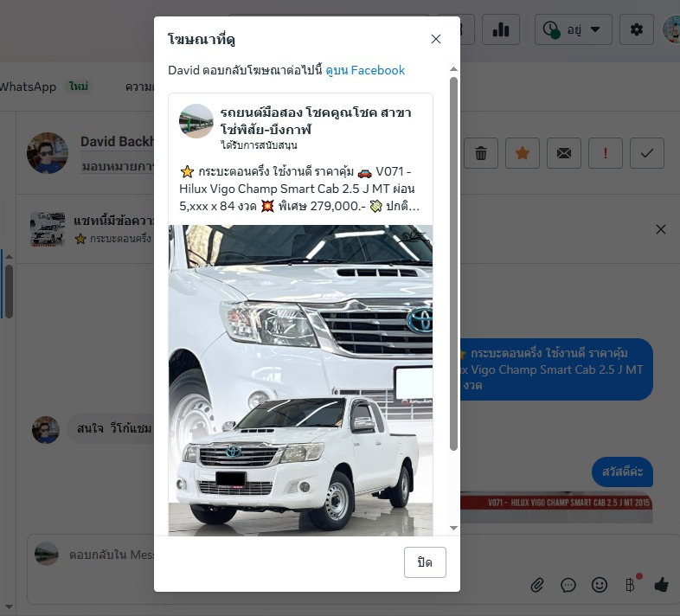This screenshot has width=680, height=616.
Task: Click the dialog vertical scrollbar thumb
Action: 453,264
